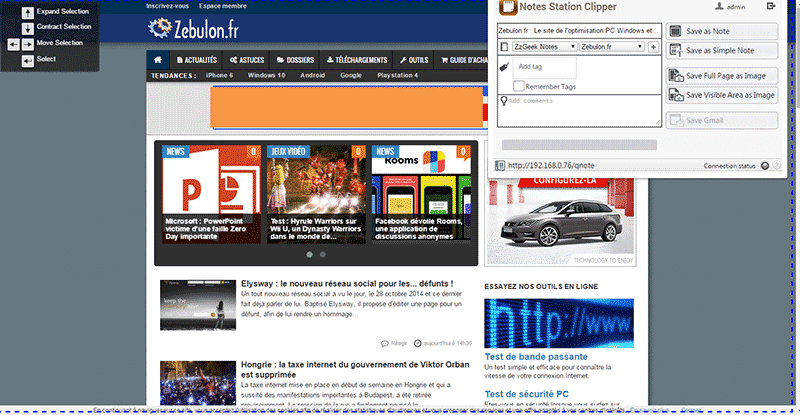800x415 pixels.
Task: Add a new section with plus button
Action: 654,47
